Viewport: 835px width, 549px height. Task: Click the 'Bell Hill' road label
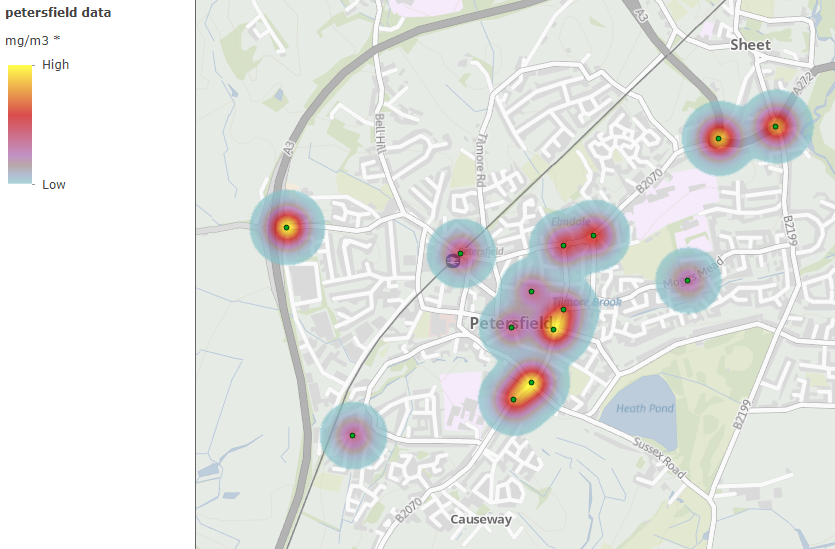point(379,133)
